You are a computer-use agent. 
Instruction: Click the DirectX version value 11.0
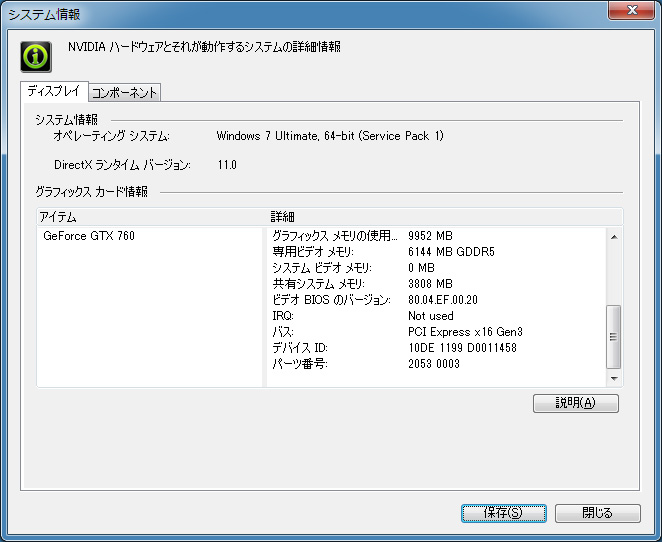point(227,165)
